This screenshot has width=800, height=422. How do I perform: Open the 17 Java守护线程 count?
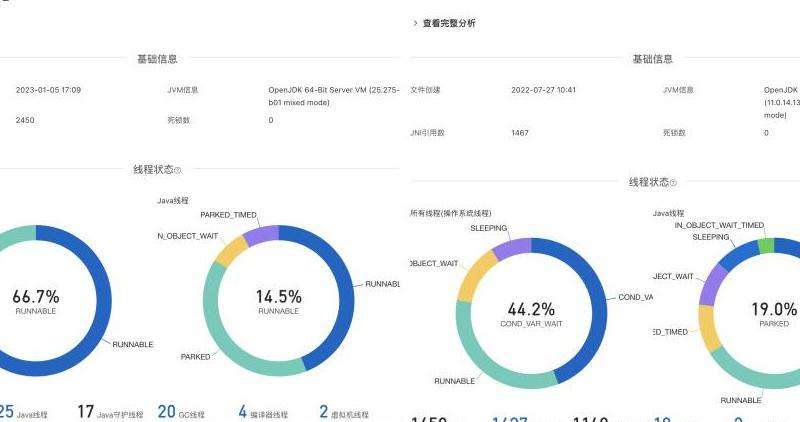tap(110, 413)
